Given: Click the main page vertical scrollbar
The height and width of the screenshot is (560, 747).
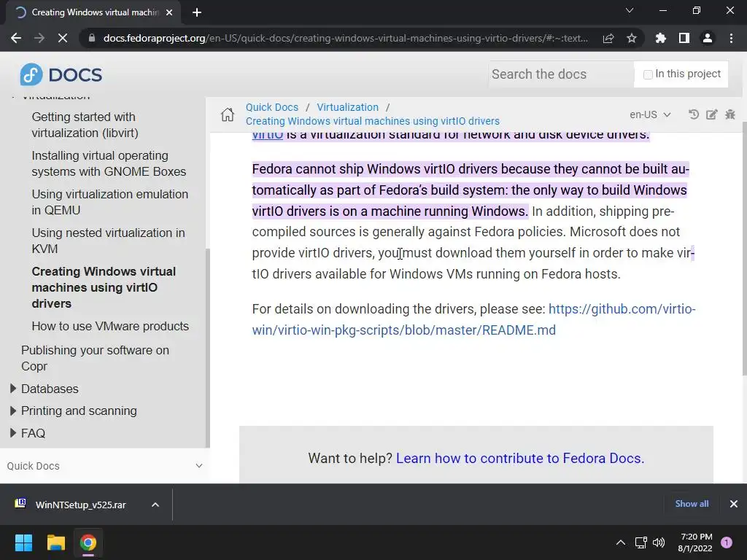Looking at the screenshot, I should pos(744,248).
